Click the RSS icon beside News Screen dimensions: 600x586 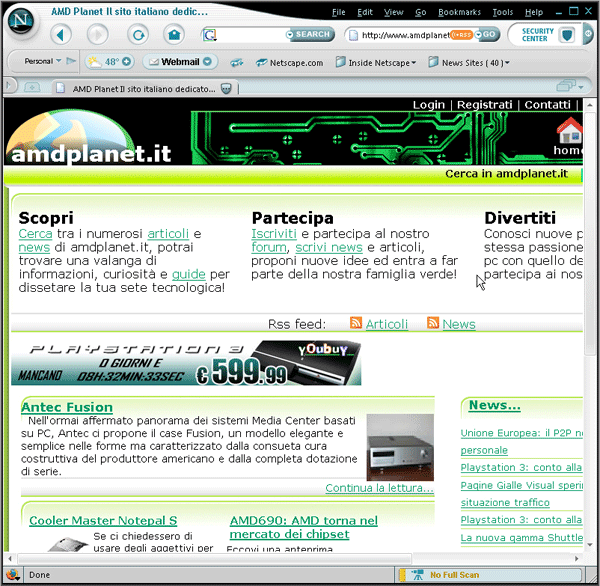coord(433,323)
